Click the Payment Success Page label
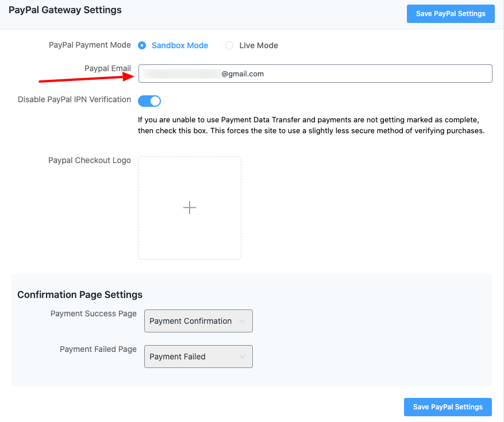This screenshot has width=504, height=422. click(x=94, y=313)
